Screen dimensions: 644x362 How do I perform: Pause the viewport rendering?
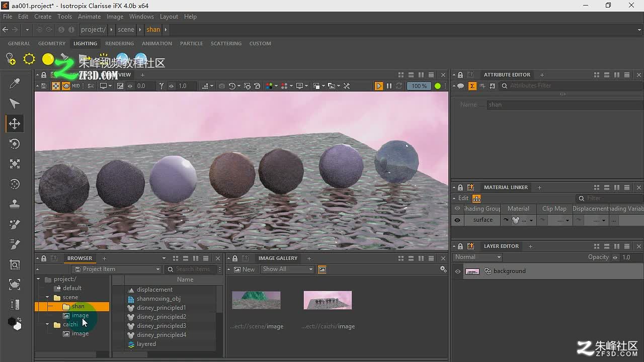[389, 86]
